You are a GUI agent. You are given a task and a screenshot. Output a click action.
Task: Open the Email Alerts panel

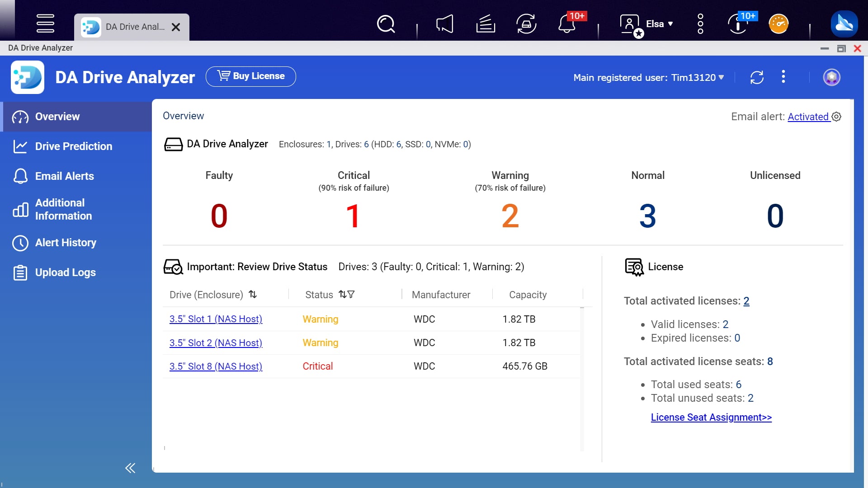[64, 176]
